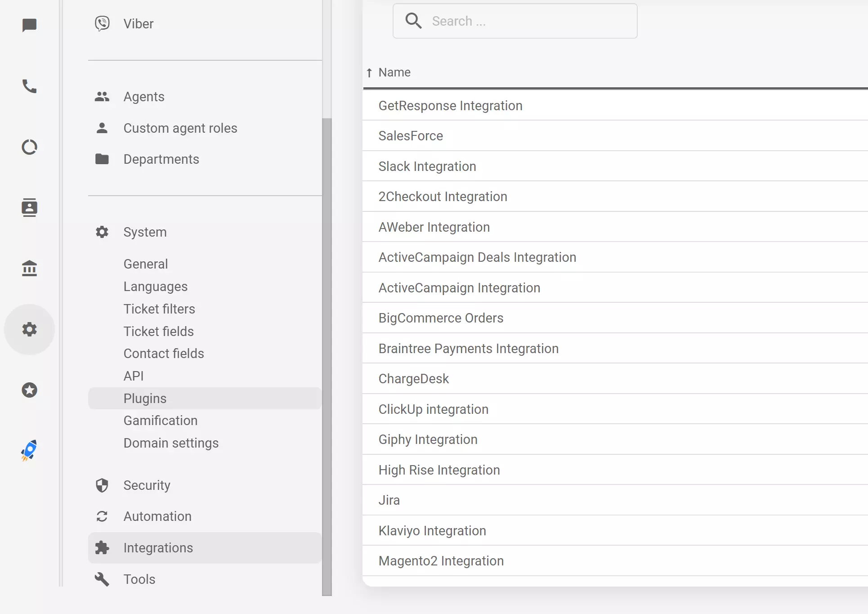
Task: Click the Security shield icon
Action: pos(102,485)
